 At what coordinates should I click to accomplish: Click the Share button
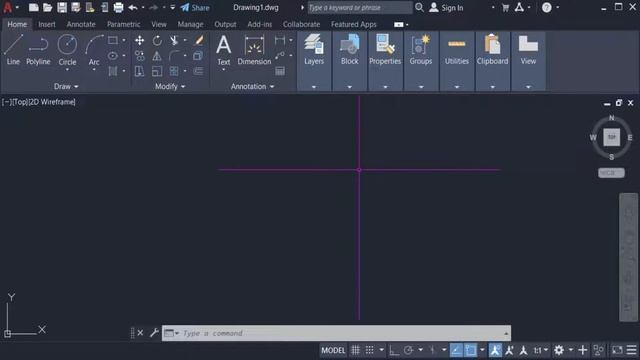point(195,7)
